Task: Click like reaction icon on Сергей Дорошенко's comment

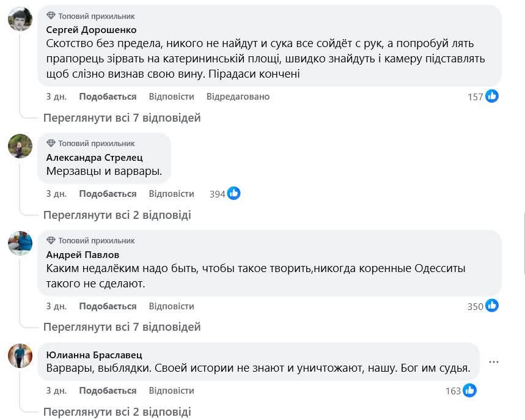Action: [492, 97]
